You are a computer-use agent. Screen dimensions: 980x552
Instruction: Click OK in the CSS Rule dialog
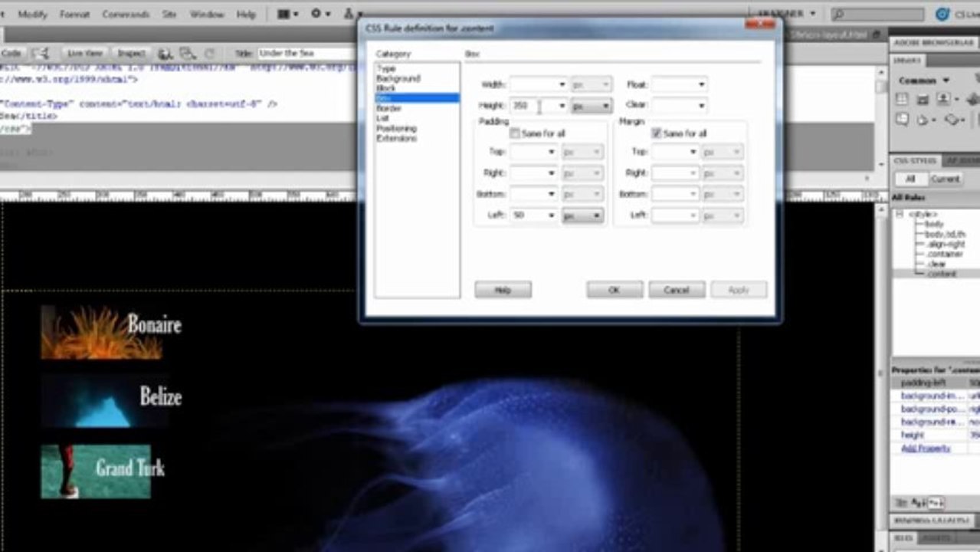click(x=615, y=290)
